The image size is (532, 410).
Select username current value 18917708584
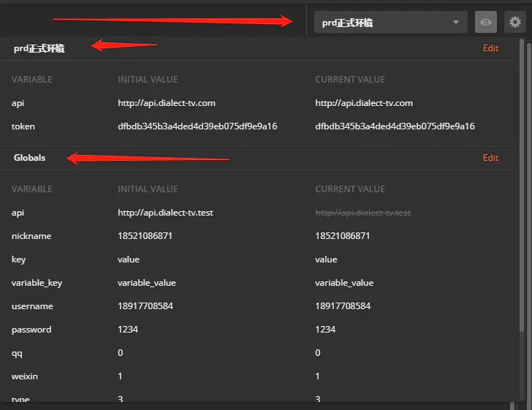(343, 306)
